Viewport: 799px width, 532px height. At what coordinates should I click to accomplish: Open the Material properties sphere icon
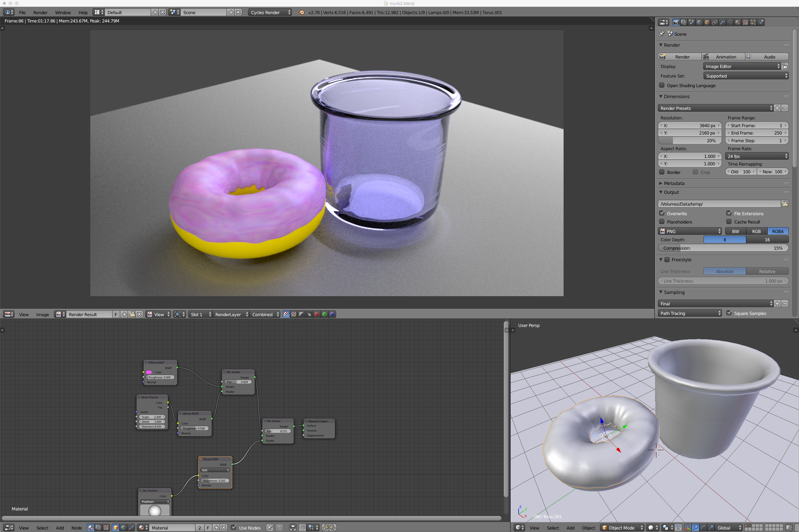(738, 22)
